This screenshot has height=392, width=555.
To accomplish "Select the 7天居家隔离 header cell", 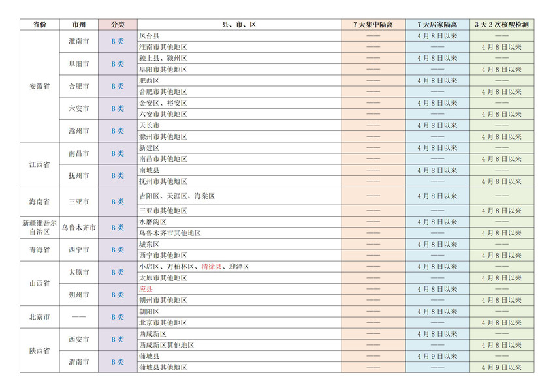I will pos(437,25).
